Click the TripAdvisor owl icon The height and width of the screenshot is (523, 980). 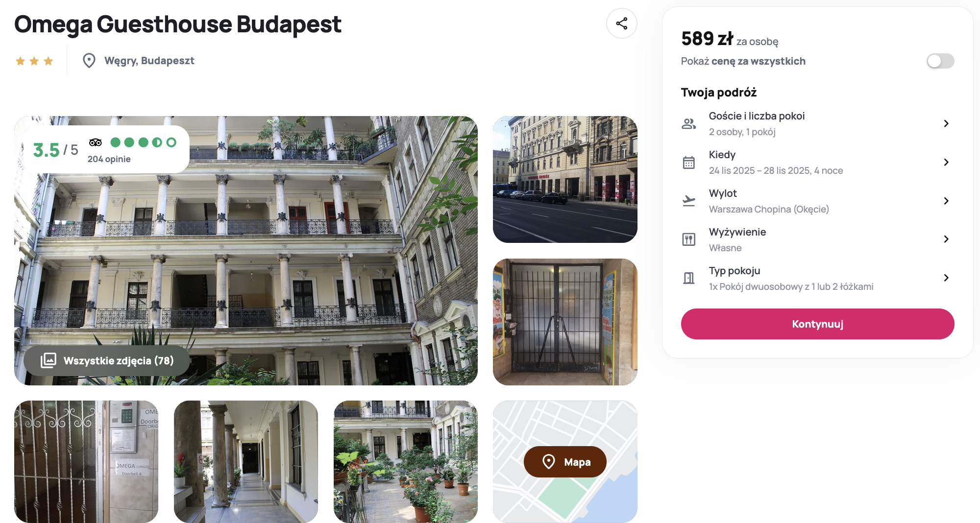click(x=96, y=143)
